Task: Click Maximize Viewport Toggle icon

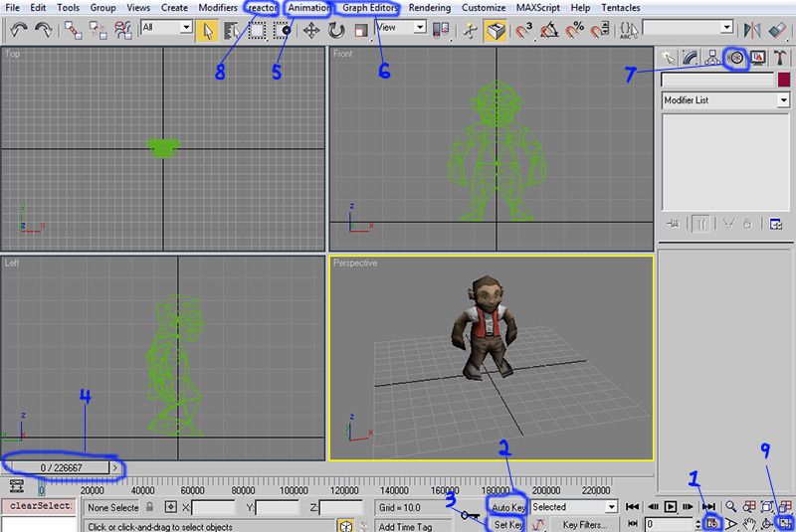Action: click(x=785, y=523)
